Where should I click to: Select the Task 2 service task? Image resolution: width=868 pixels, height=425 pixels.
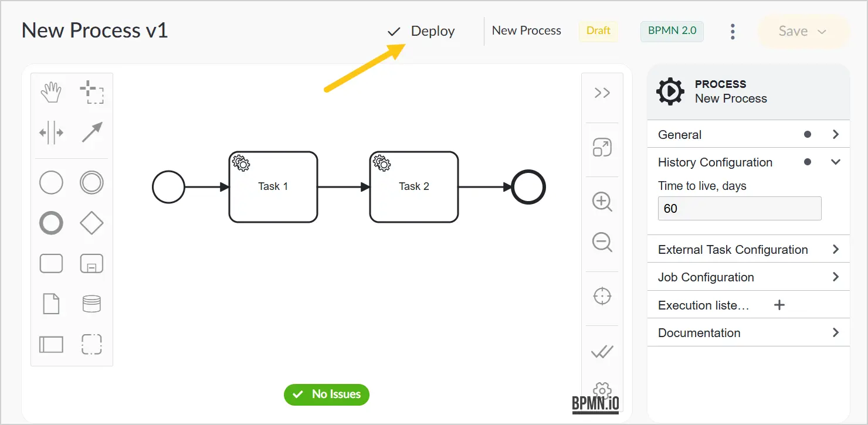coord(414,187)
